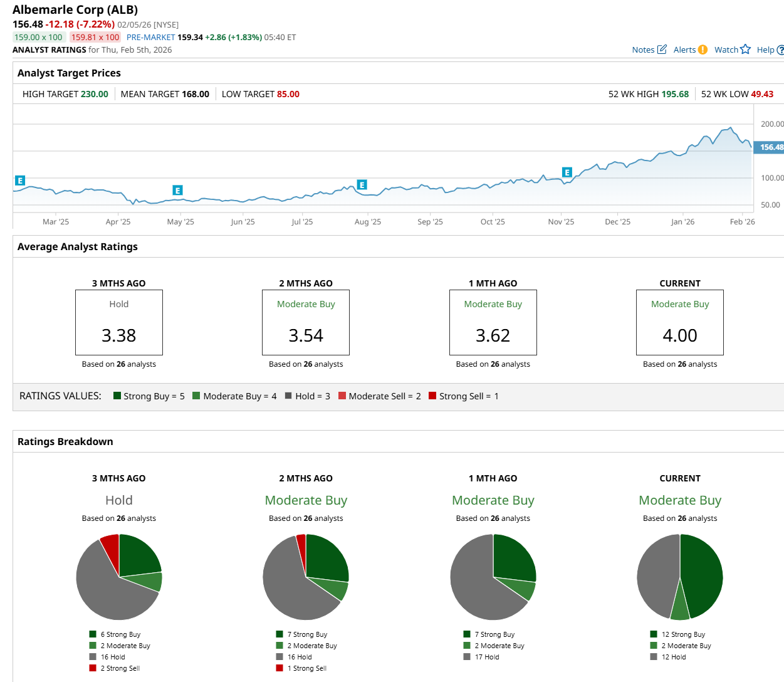Click the Strong Buy dark green legend swatch
This screenshot has height=682, width=784.
pos(117,396)
